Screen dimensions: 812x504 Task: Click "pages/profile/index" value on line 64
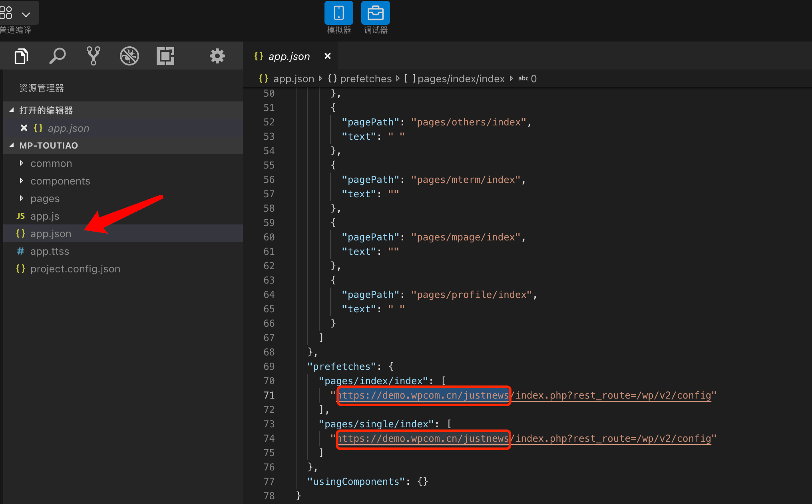coord(472,295)
